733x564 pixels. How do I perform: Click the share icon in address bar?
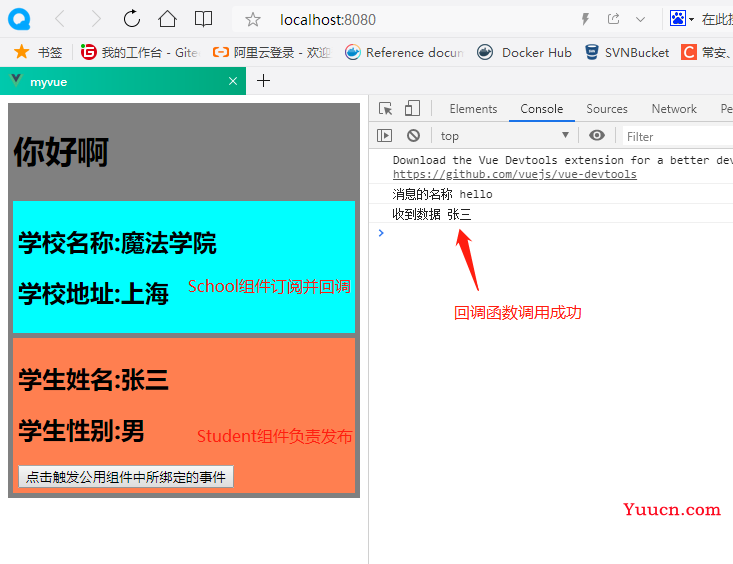(613, 19)
